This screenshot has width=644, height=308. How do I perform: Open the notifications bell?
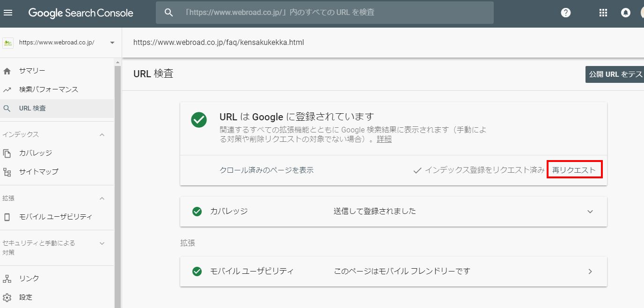coord(626,13)
